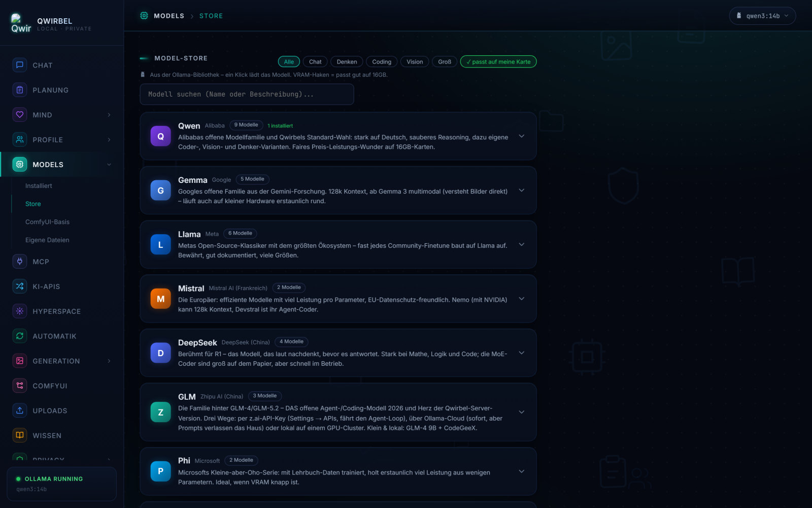Click the Qwirbel logo
The height and width of the screenshot is (508, 812).
[x=21, y=23]
